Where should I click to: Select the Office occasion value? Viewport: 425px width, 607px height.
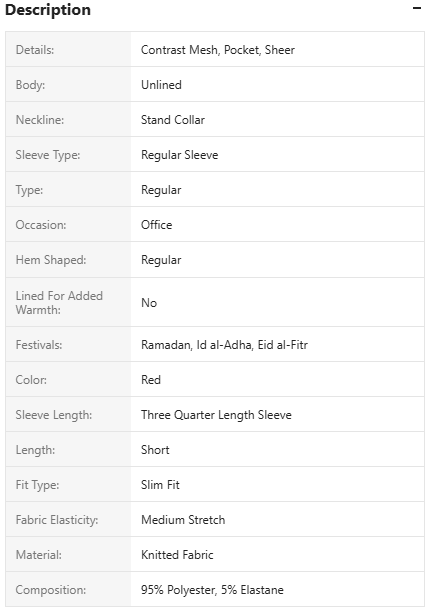pyautogui.click(x=156, y=225)
